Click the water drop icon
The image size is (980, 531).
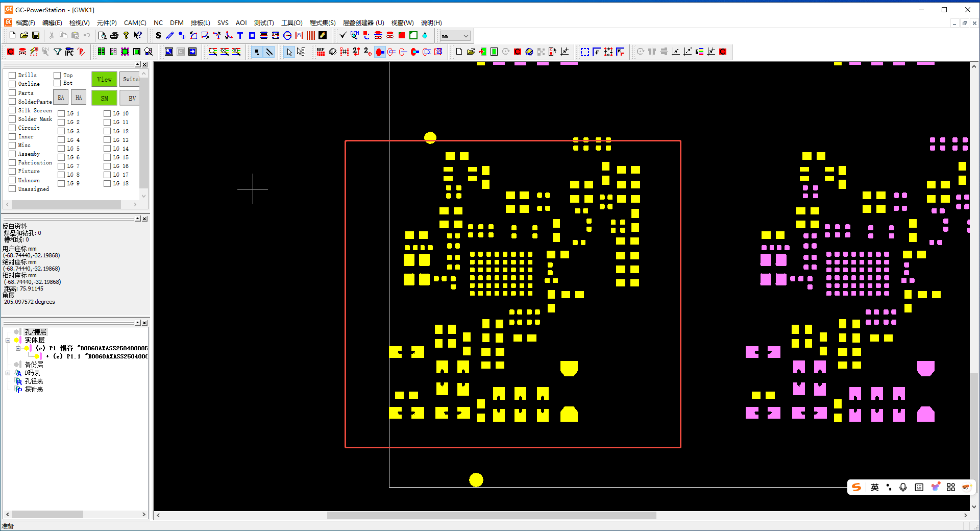click(x=425, y=36)
